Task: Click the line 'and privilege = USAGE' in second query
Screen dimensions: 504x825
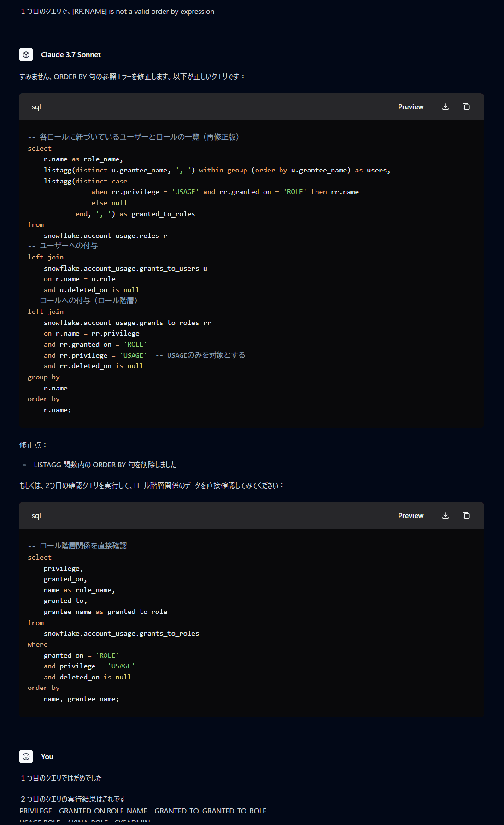Action: 89,666
